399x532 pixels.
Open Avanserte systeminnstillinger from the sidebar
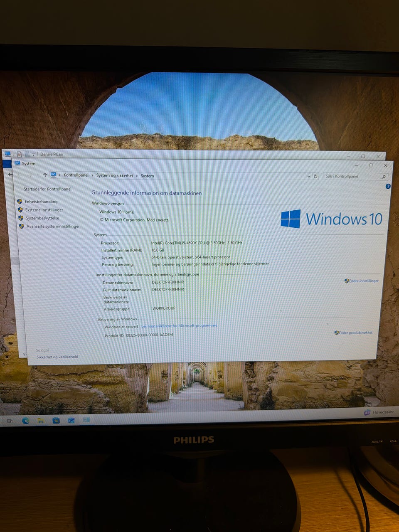pyautogui.click(x=53, y=227)
